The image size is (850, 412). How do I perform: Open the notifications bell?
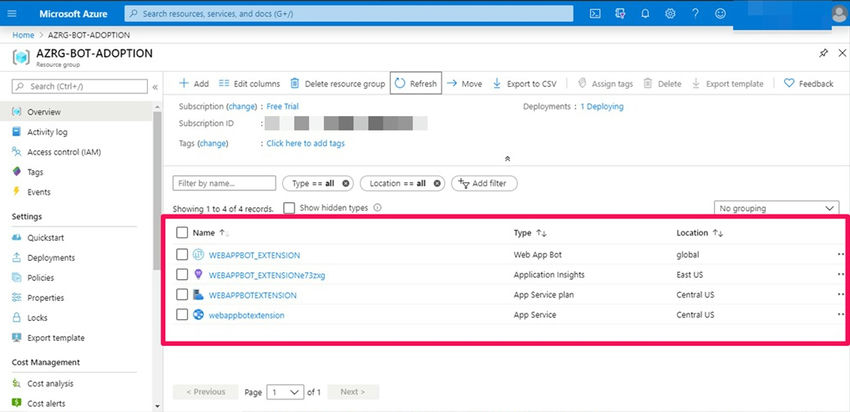click(x=645, y=14)
